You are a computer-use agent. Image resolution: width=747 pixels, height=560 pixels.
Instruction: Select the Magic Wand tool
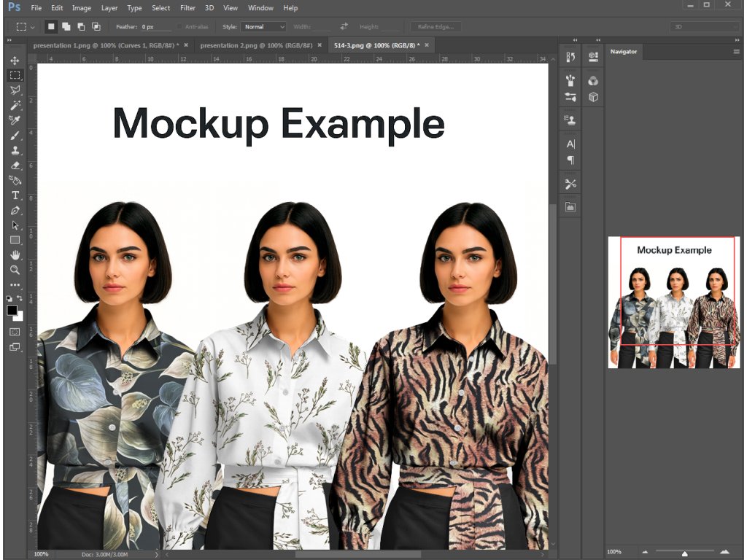15,106
